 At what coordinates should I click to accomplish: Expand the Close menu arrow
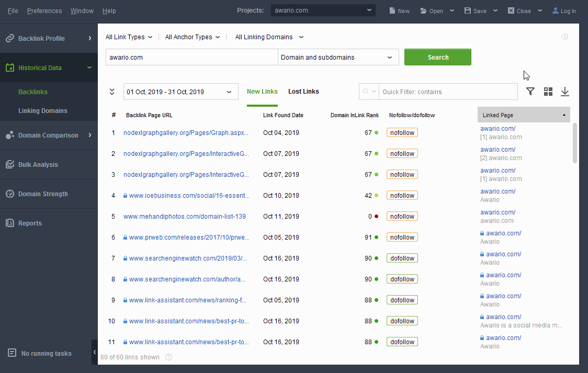tap(540, 10)
